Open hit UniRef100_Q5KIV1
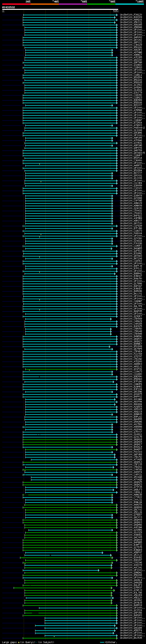This screenshot has height=644, width=146. (x=131, y=22)
